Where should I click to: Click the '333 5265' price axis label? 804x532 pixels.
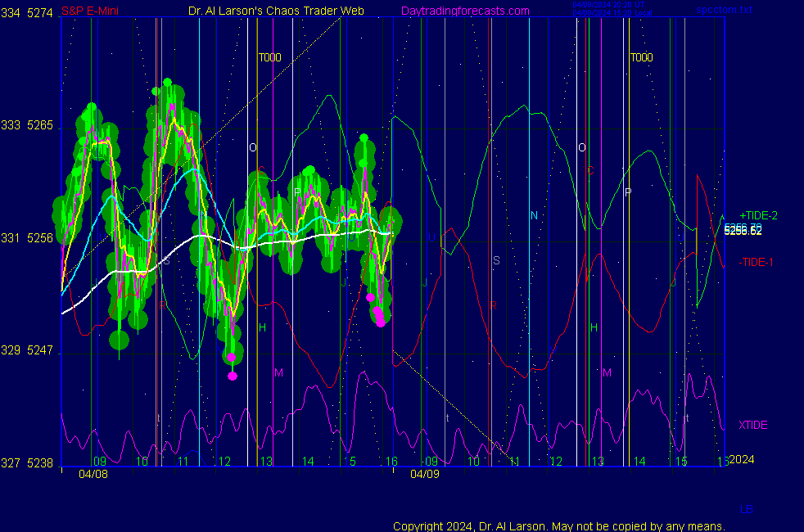pyautogui.click(x=27, y=125)
